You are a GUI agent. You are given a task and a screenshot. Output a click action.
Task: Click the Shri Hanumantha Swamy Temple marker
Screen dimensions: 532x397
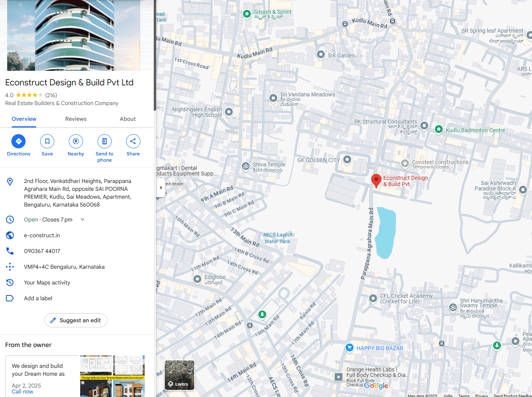click(x=453, y=307)
